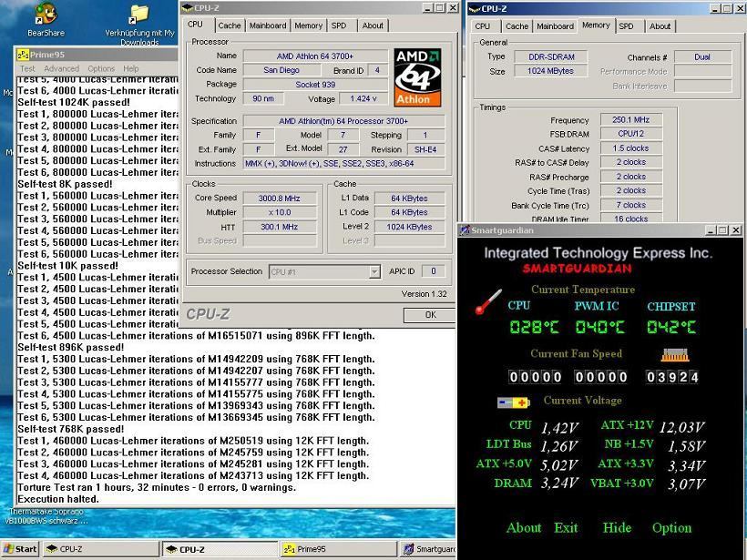
Task: Select the Cache tab in right CPU-Z
Action: tap(517, 26)
